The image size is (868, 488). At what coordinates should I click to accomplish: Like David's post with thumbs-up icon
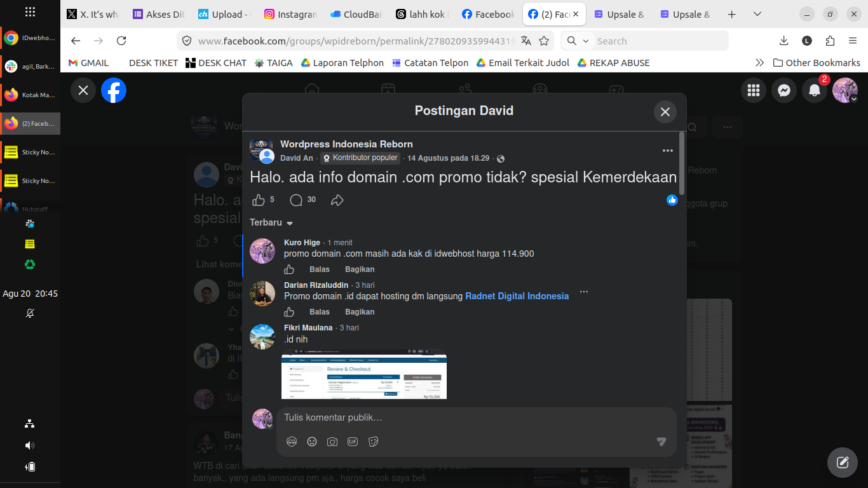[259, 200]
